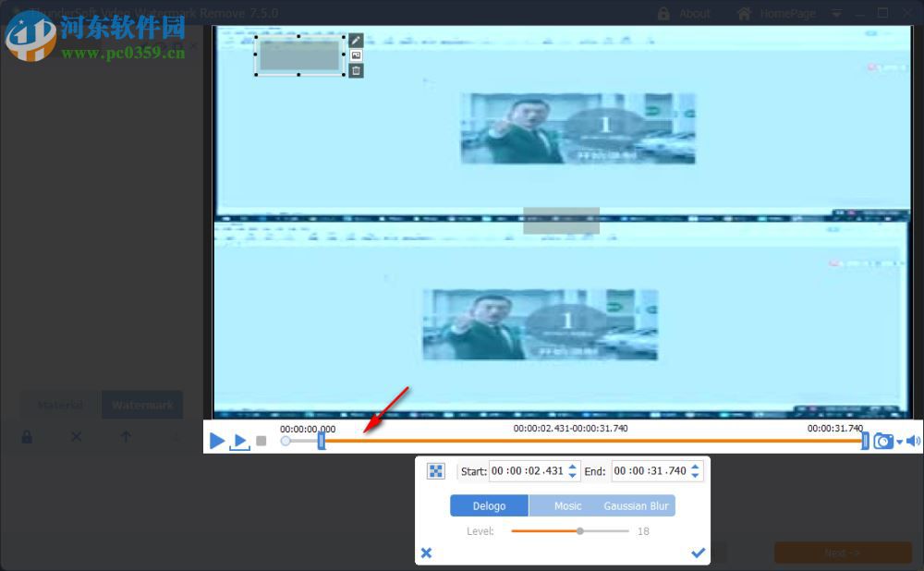
Task: Click the speaker volume icon
Action: tap(915, 441)
